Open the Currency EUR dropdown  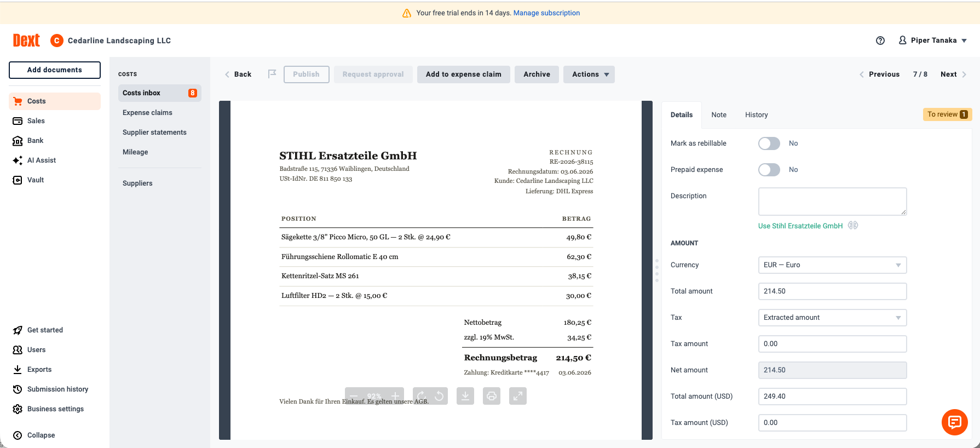832,265
